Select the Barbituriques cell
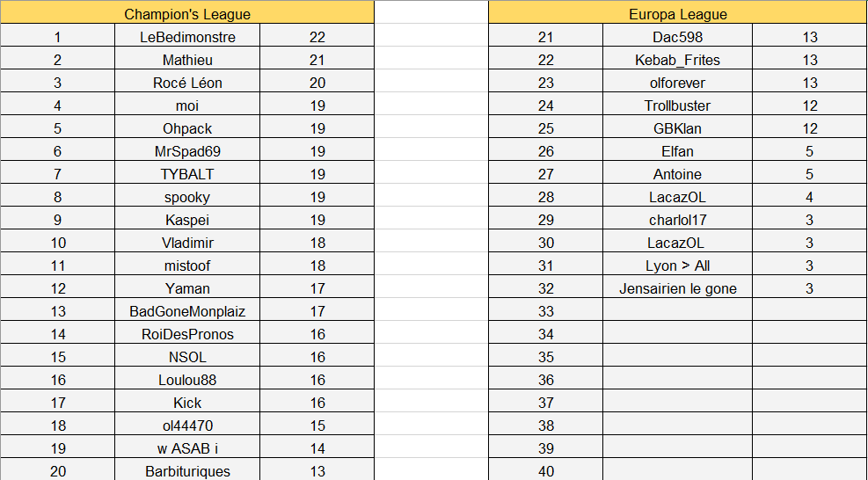This screenshot has height=480, width=868. click(x=187, y=471)
